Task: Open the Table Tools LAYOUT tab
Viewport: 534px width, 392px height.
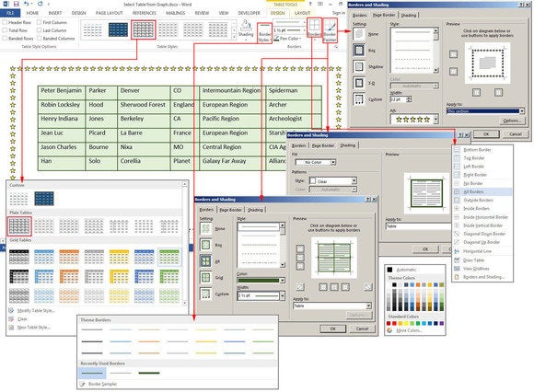Action: [302, 13]
